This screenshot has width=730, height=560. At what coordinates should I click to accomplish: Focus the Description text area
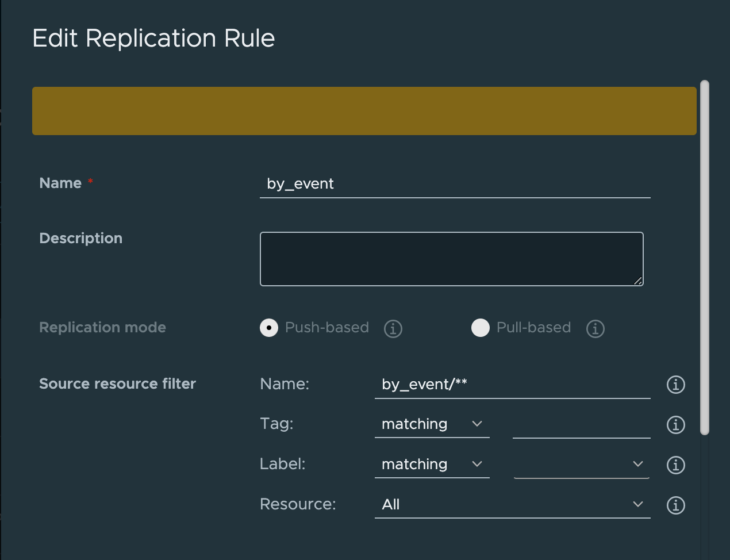coord(451,259)
